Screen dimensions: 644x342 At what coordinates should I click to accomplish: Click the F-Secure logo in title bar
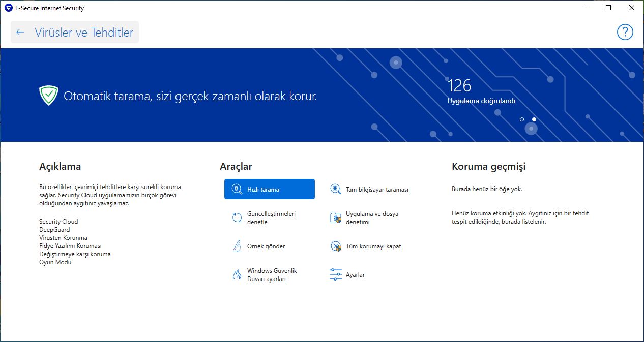point(8,8)
